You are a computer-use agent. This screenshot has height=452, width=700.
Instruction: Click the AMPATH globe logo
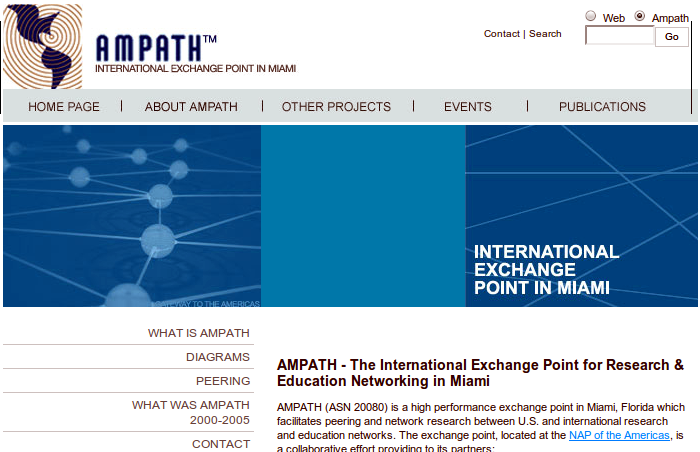[42, 46]
